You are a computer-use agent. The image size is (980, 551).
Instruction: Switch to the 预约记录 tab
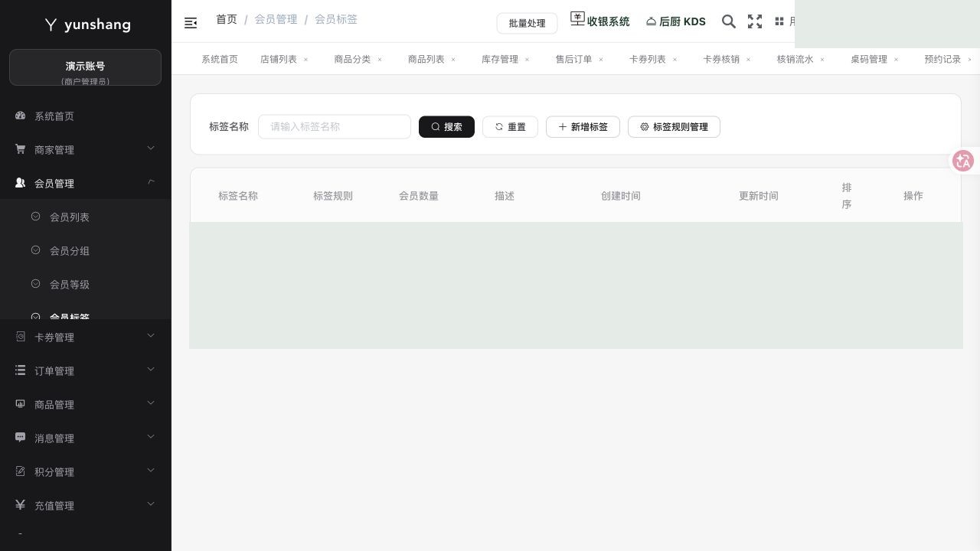click(942, 60)
